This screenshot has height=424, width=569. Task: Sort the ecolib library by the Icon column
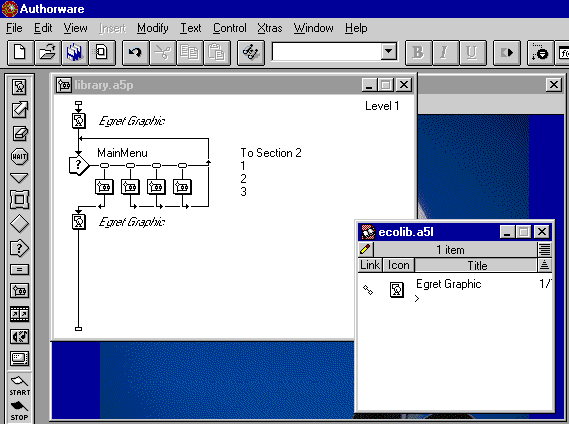[x=398, y=265]
